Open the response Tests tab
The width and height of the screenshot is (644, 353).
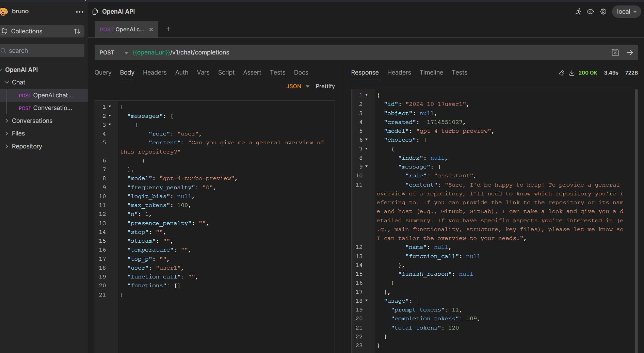460,73
